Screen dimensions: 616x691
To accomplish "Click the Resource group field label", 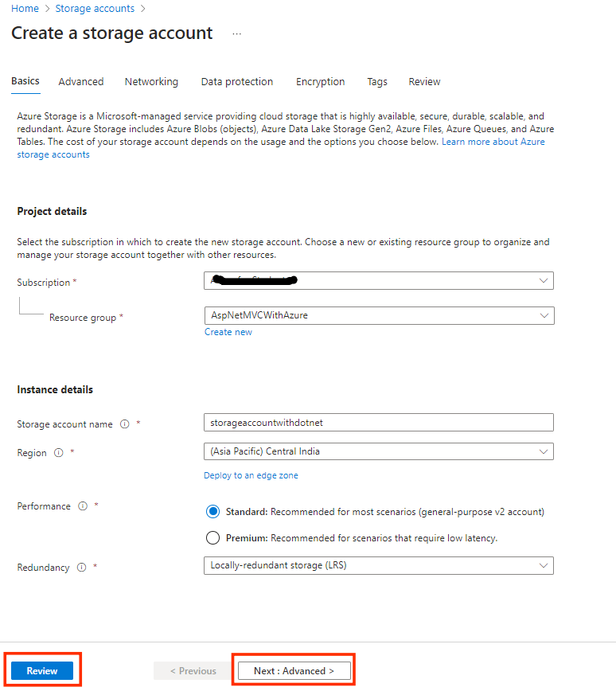I will pos(83,318).
